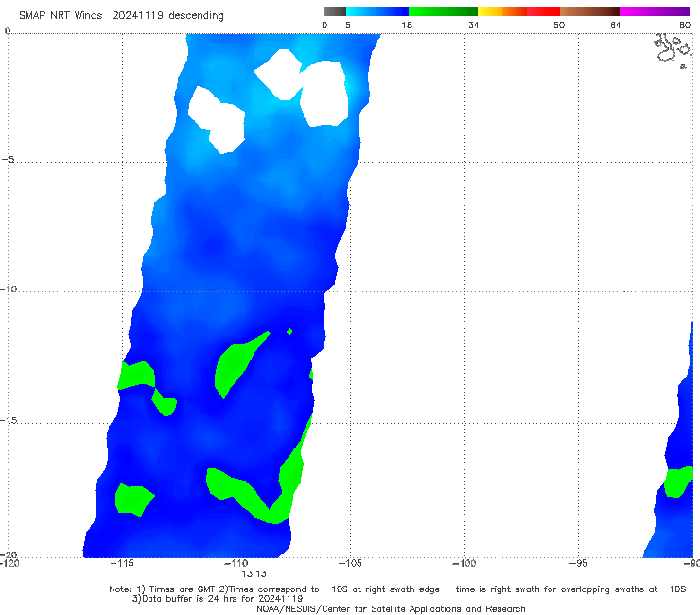Click the latitude axis label '0' at top left
700x615 pixels.
coord(7,31)
